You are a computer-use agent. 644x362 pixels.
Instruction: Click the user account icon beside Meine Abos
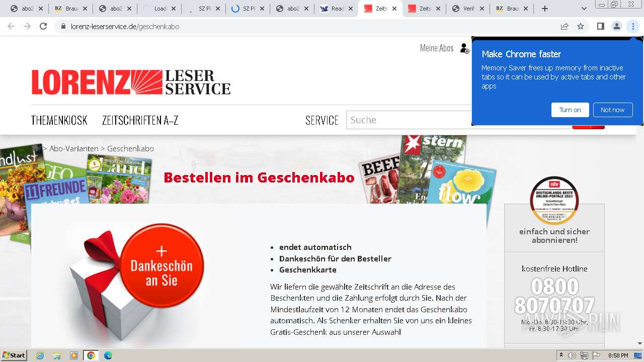point(464,48)
